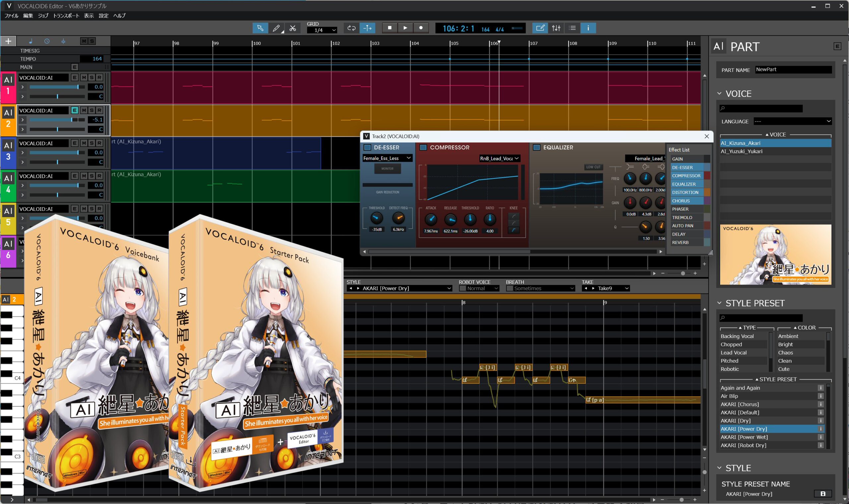Save style preset with disk icon
This screenshot has height=504, width=849.
[823, 494]
